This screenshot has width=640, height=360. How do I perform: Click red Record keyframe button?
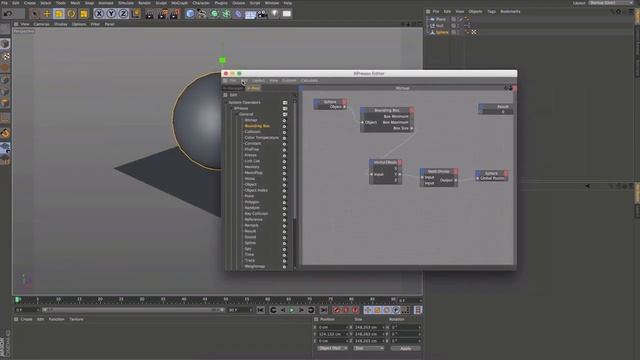(336, 310)
